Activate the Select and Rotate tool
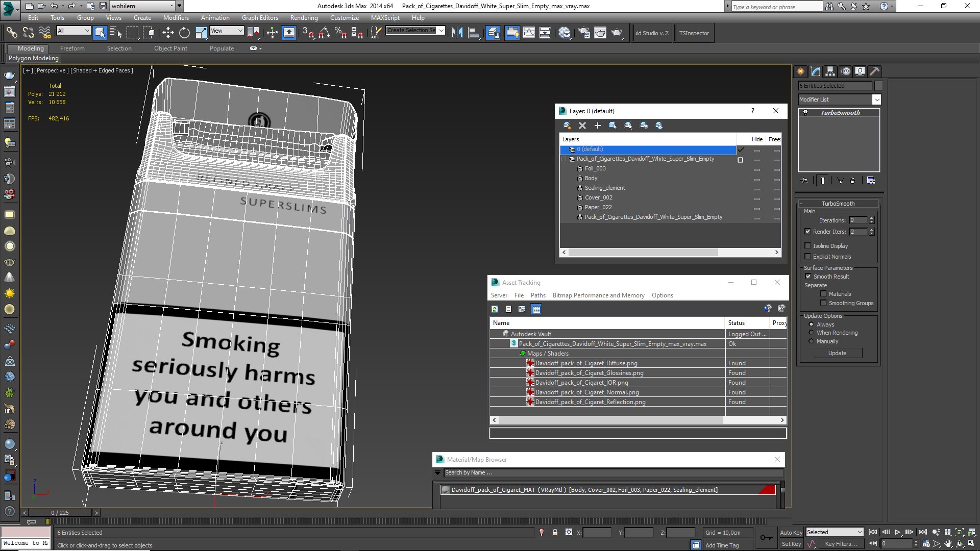 [x=184, y=33]
